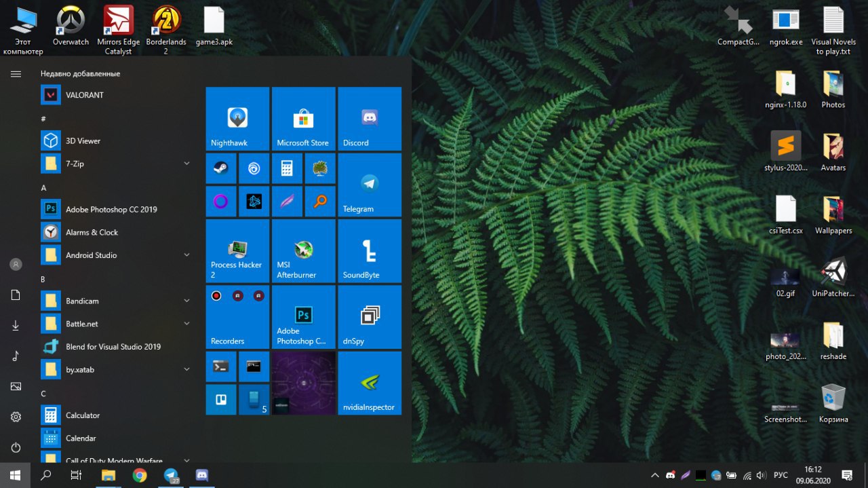Click the Steam small tile

[221, 168]
